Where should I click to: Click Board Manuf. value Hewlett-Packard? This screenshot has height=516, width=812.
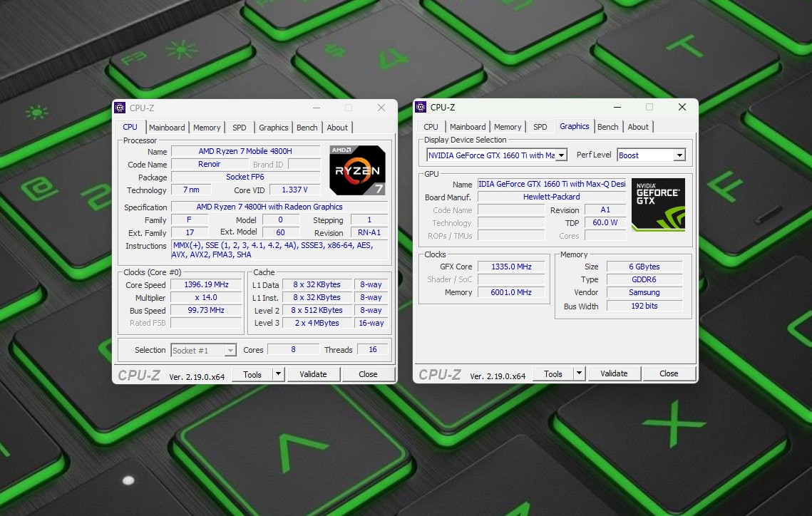(x=552, y=197)
